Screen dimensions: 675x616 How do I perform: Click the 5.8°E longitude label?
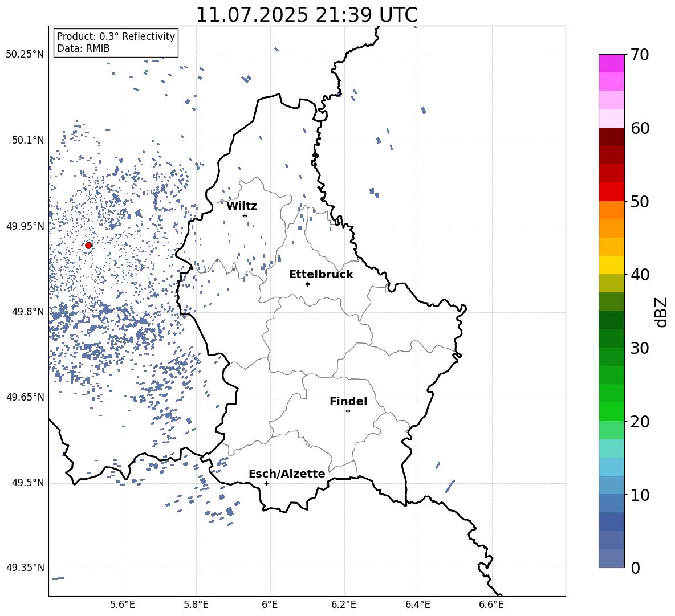pos(196,605)
